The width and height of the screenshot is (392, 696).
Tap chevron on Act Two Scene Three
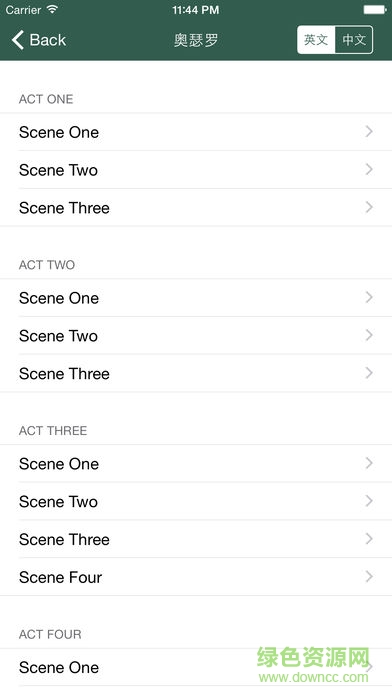[x=369, y=373]
